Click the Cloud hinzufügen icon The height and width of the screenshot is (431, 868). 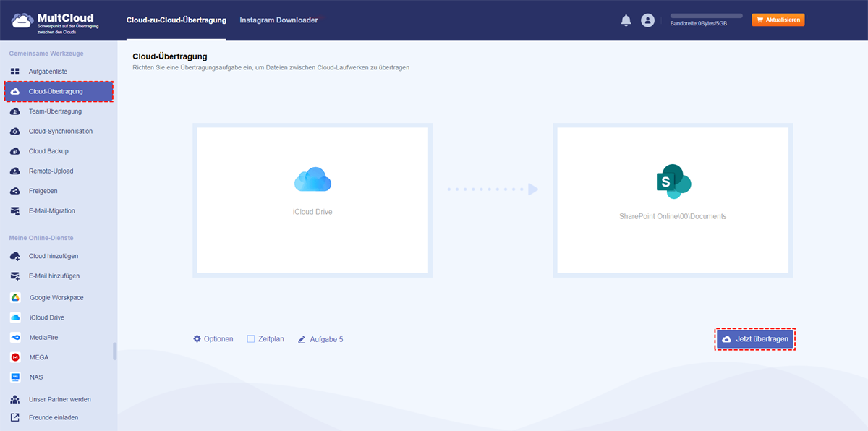point(15,256)
